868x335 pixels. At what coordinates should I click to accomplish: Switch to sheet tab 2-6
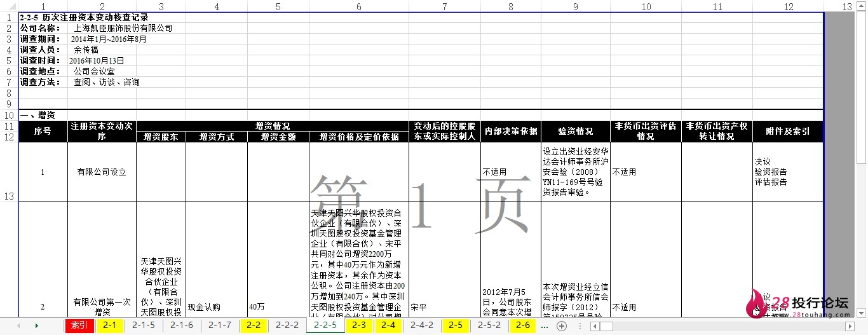[x=523, y=325]
